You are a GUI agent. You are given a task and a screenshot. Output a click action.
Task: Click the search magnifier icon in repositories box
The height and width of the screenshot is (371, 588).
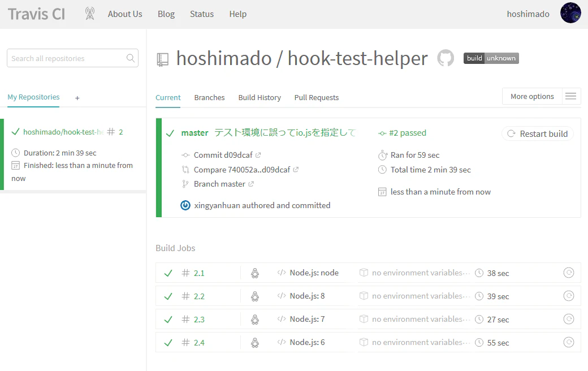pos(131,58)
